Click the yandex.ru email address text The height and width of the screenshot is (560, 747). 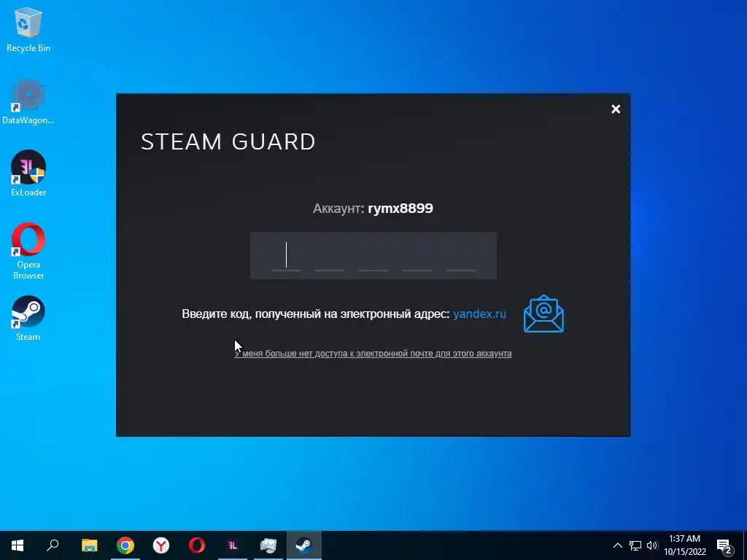pyautogui.click(x=479, y=314)
